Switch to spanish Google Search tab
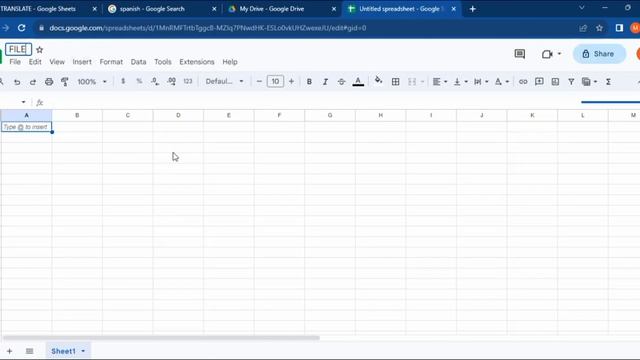Viewport: 640px width, 360px height. (161, 9)
